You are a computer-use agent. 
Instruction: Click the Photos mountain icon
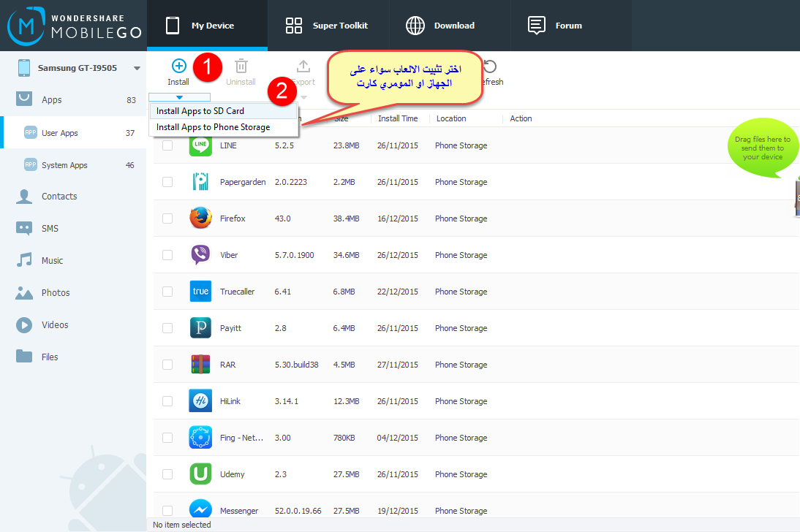[24, 293]
